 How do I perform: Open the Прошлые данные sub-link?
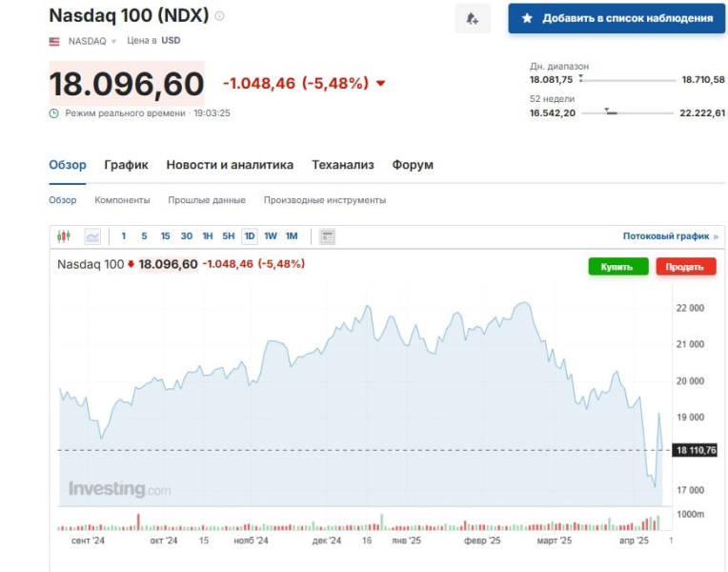(x=207, y=200)
